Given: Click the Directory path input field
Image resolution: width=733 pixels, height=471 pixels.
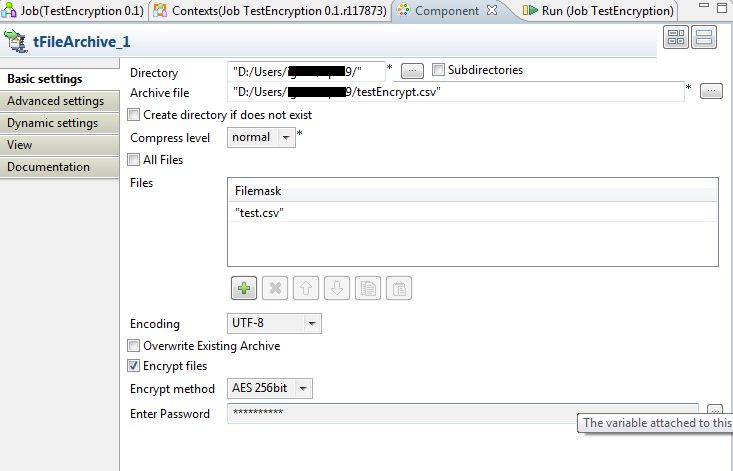Looking at the screenshot, I should 306,71.
